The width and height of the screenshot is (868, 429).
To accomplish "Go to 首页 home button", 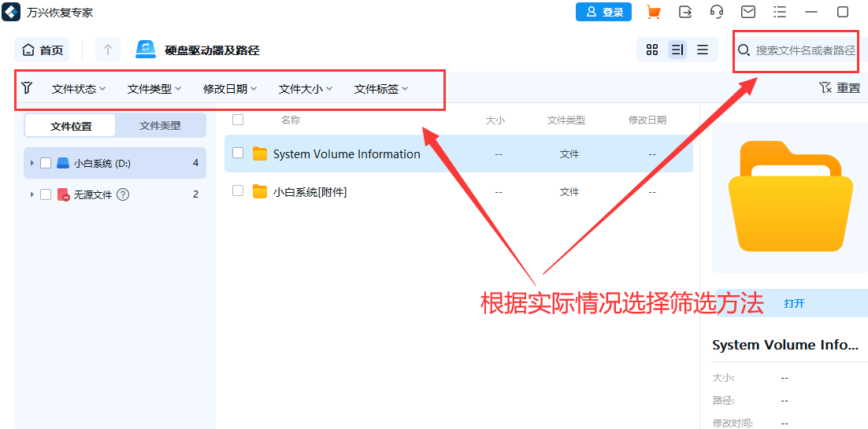I will click(43, 50).
